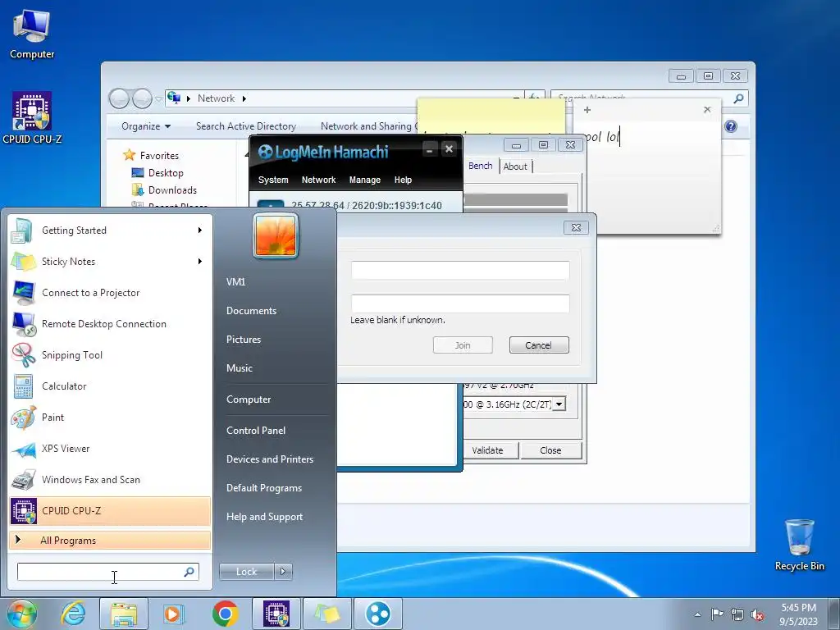Open the Computer desktop icon
Screen dimensions: 840x630
[x=32, y=34]
